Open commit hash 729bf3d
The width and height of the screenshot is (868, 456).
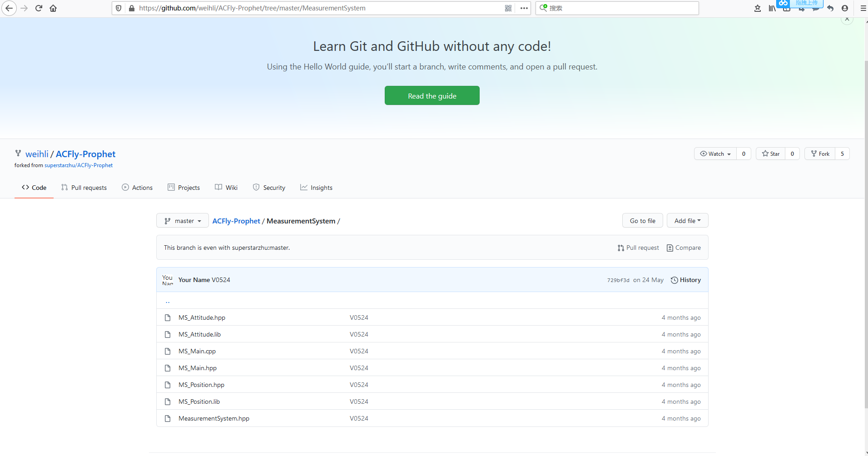click(618, 280)
